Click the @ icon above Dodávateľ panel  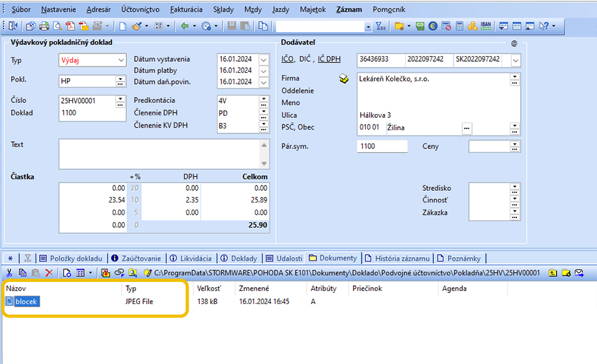[514, 44]
